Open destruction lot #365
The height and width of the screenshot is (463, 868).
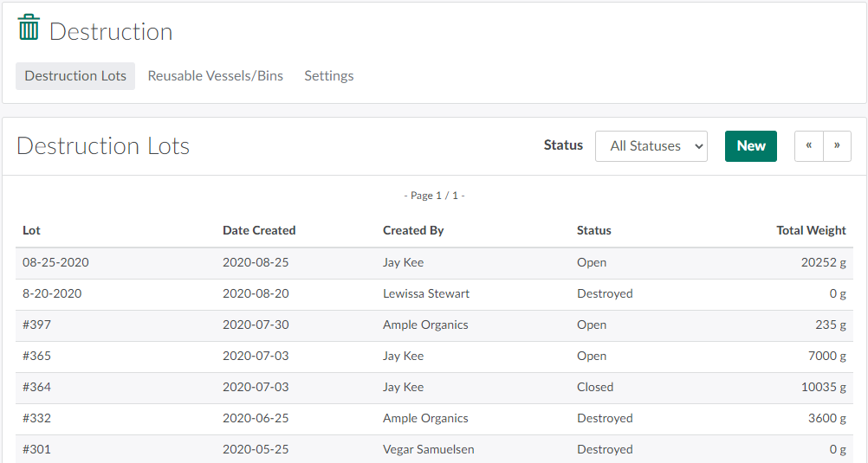pyautogui.click(x=36, y=356)
